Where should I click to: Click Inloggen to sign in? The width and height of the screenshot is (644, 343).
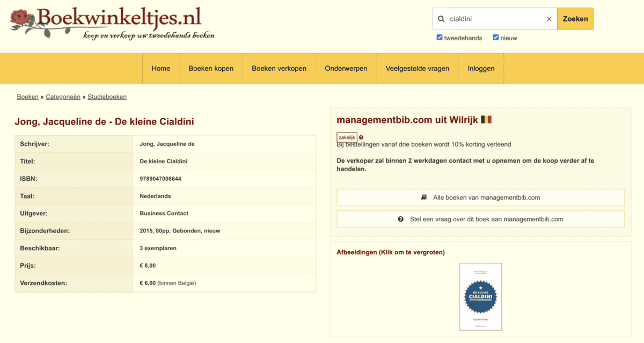tap(481, 69)
